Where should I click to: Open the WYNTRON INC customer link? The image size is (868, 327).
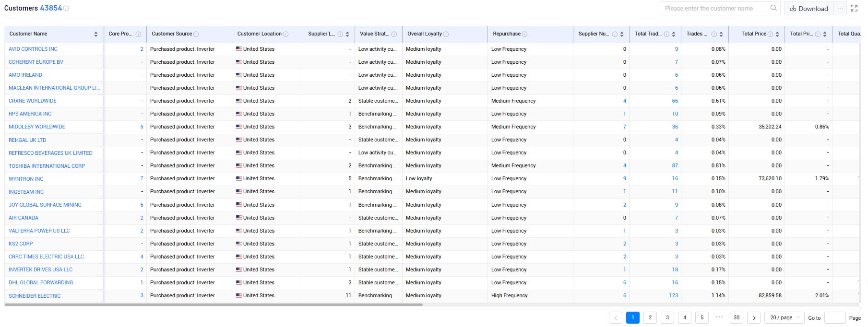(26, 179)
